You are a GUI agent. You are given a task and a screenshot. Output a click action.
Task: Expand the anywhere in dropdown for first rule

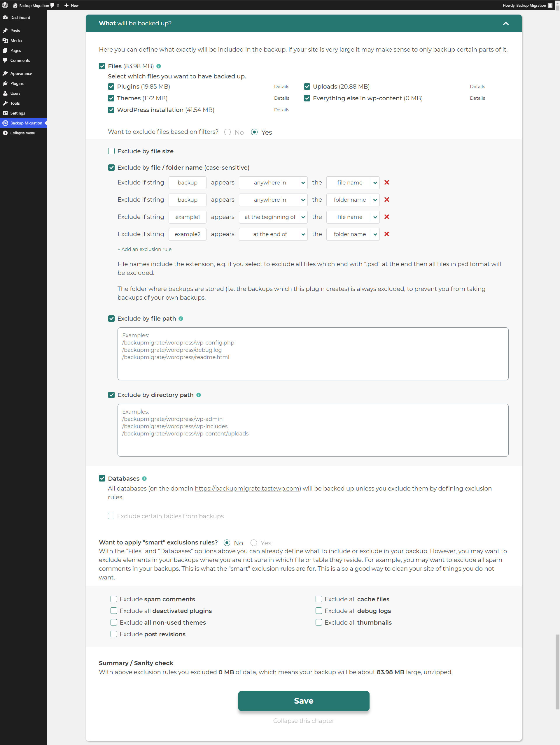[x=302, y=182]
